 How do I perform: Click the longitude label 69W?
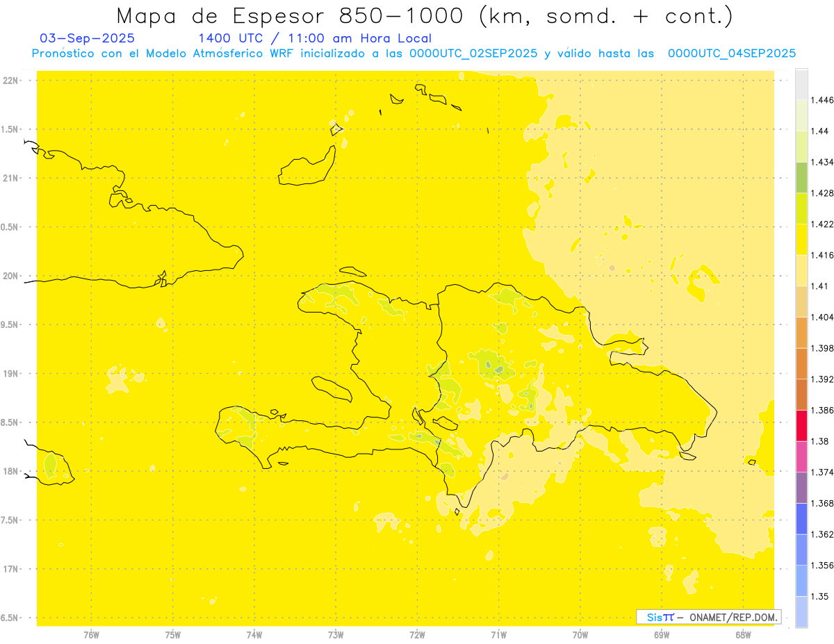pos(662,635)
